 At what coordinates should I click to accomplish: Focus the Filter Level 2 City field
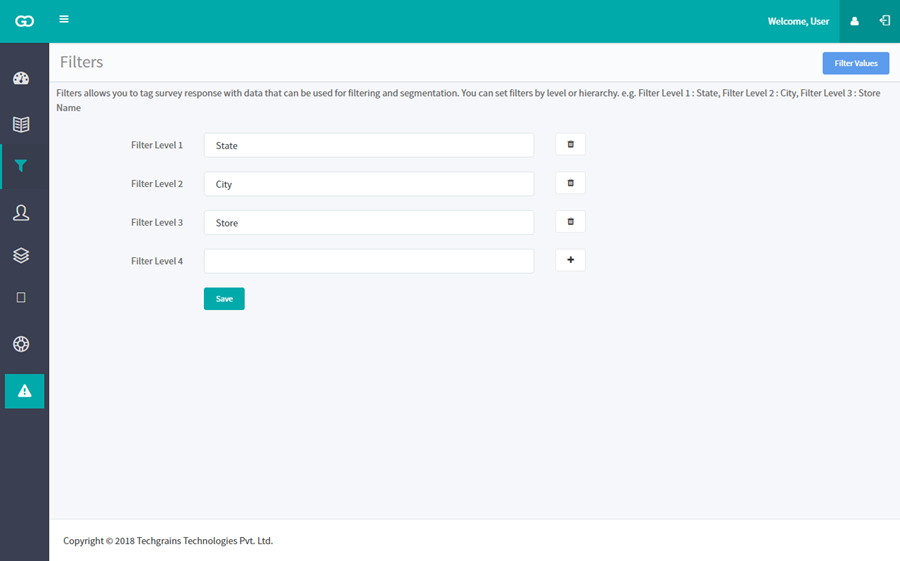coord(369,184)
